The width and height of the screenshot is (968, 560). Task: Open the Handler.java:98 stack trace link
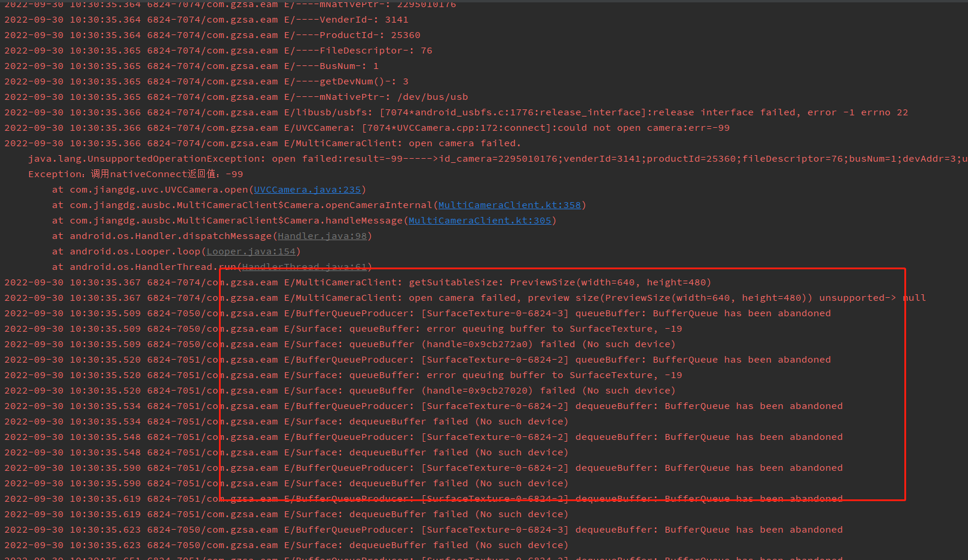322,235
